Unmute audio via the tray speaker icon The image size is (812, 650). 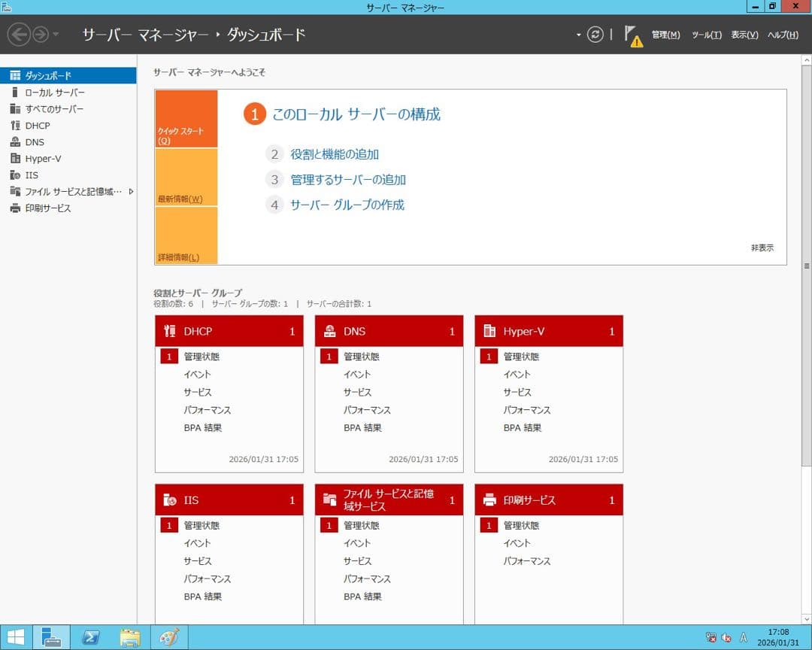tap(726, 636)
